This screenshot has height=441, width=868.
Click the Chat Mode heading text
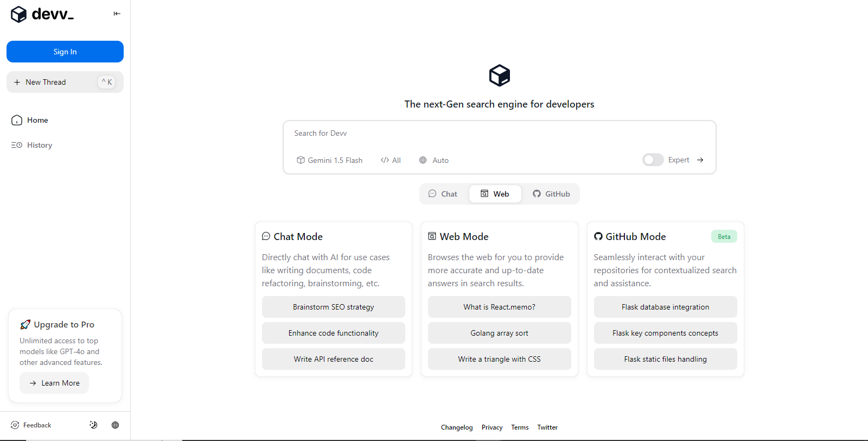coord(298,237)
